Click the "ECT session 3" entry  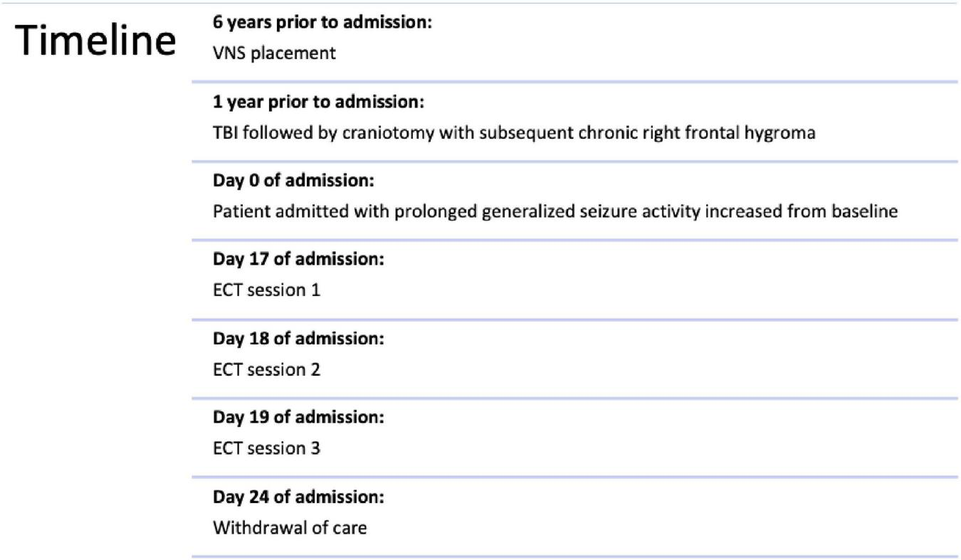267,449
